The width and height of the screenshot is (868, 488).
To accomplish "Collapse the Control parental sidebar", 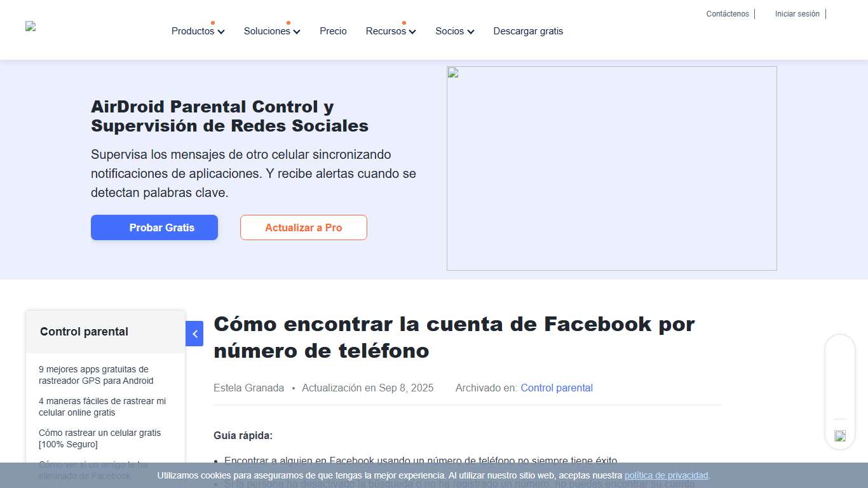I will [194, 334].
